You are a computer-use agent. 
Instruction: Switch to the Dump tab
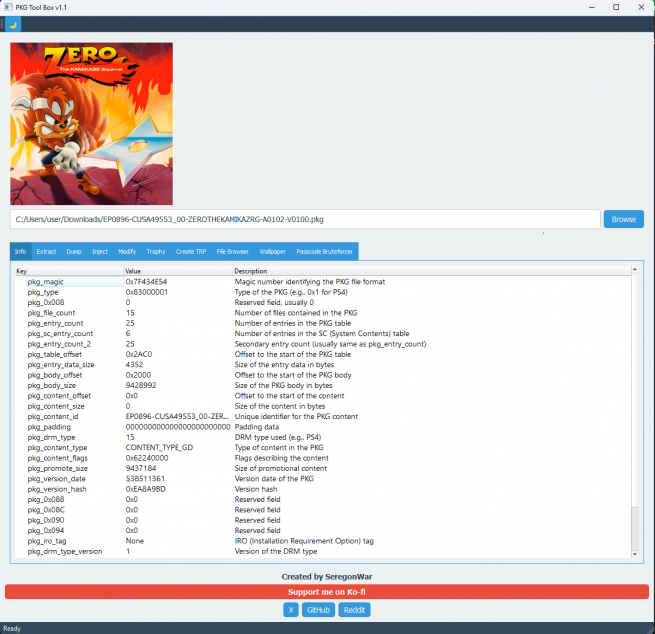(x=74, y=251)
